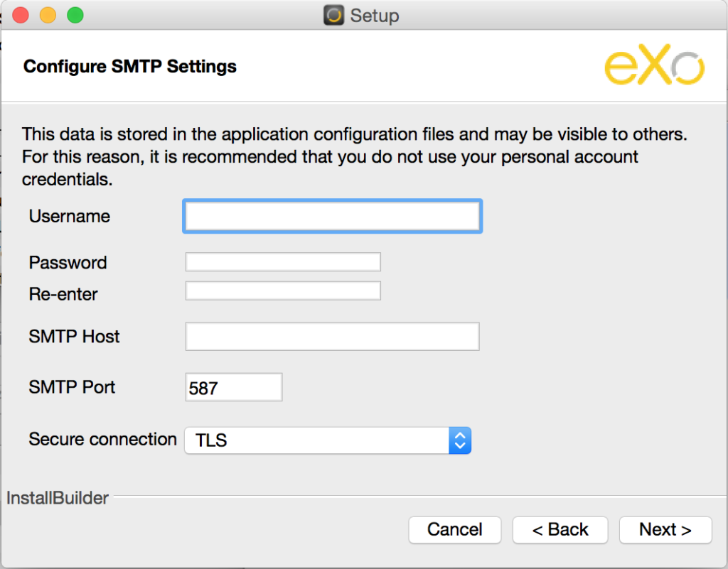Click the blue arrows on the TLS combo box
The width and height of the screenshot is (728, 569).
[x=460, y=440]
